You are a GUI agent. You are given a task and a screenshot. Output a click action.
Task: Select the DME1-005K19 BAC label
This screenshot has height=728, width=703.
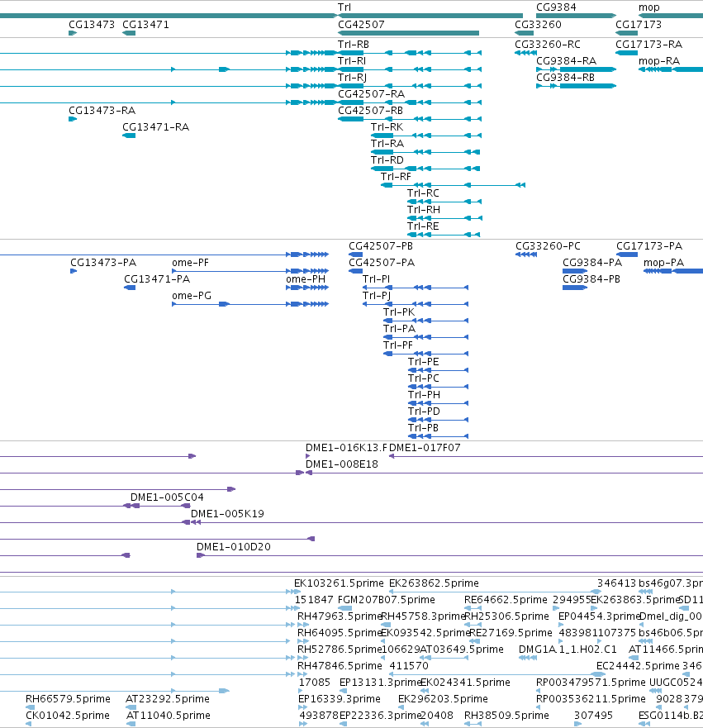(x=227, y=514)
